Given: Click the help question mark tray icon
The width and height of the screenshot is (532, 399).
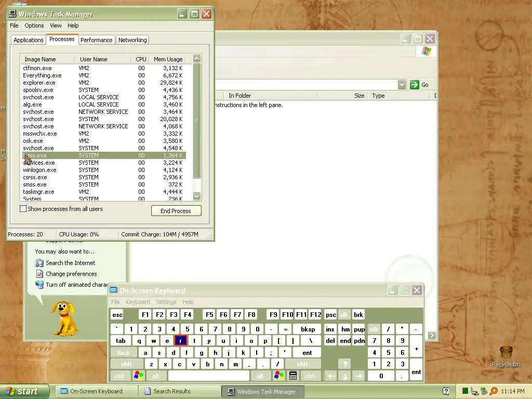Looking at the screenshot, I should click(446, 392).
